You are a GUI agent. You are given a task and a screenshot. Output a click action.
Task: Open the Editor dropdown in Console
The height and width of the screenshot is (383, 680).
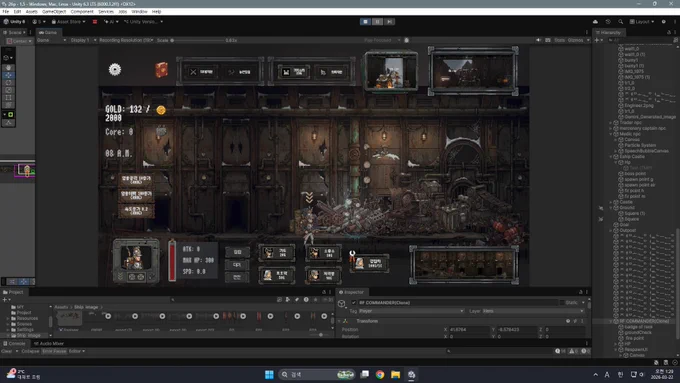pos(77,351)
